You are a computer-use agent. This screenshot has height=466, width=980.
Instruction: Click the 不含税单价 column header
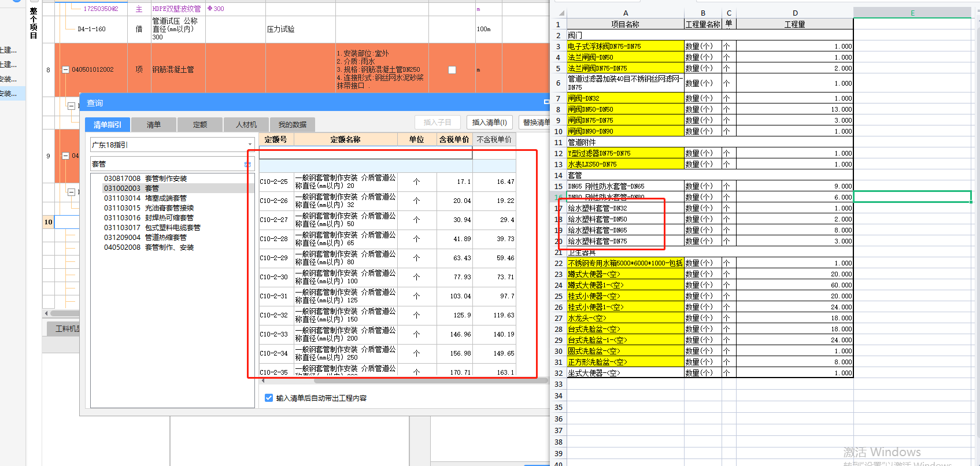tap(494, 139)
